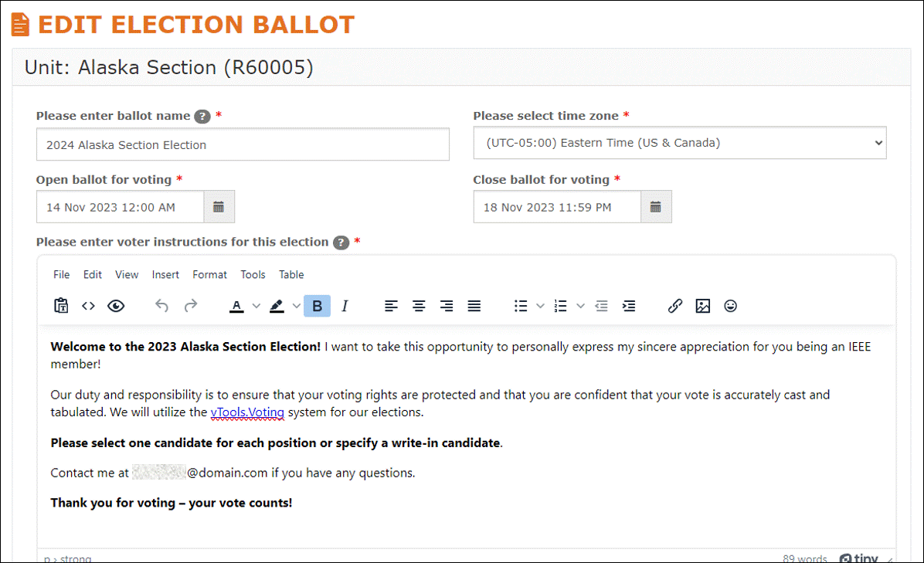
Task: Click the paste clipboard icon in editor toolbar
Action: [x=61, y=306]
